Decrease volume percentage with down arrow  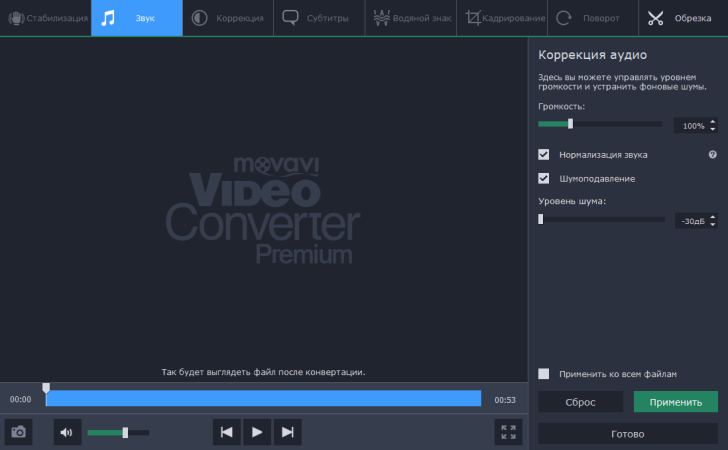pos(713,129)
